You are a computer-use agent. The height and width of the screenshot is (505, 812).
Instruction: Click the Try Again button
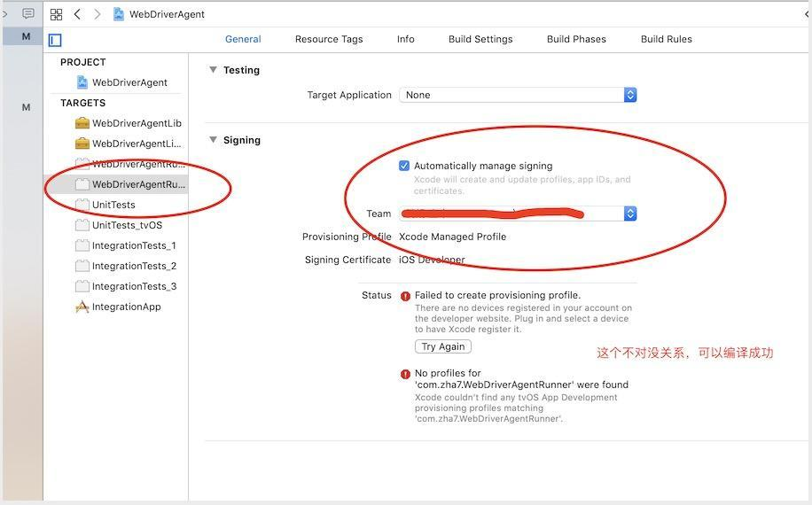[442, 346]
